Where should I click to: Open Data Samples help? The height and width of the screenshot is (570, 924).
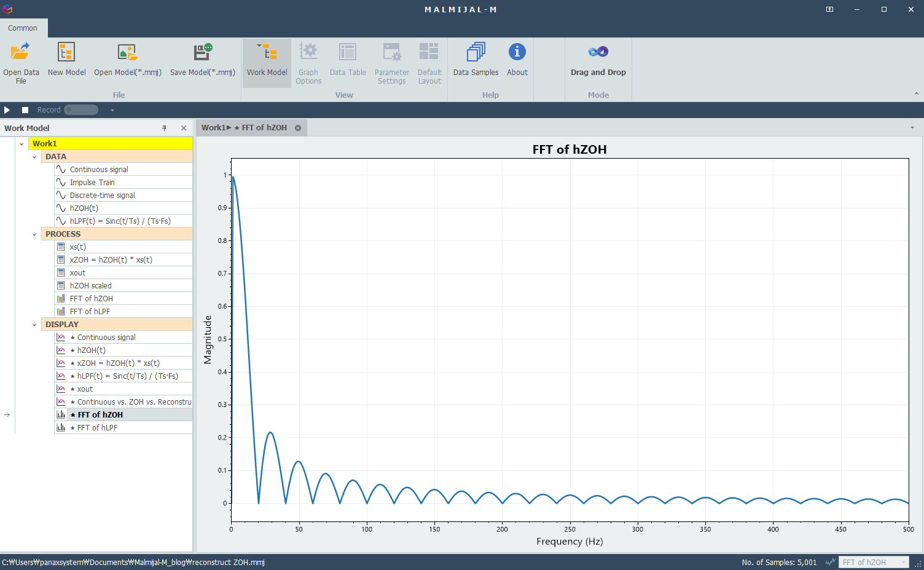tap(476, 60)
